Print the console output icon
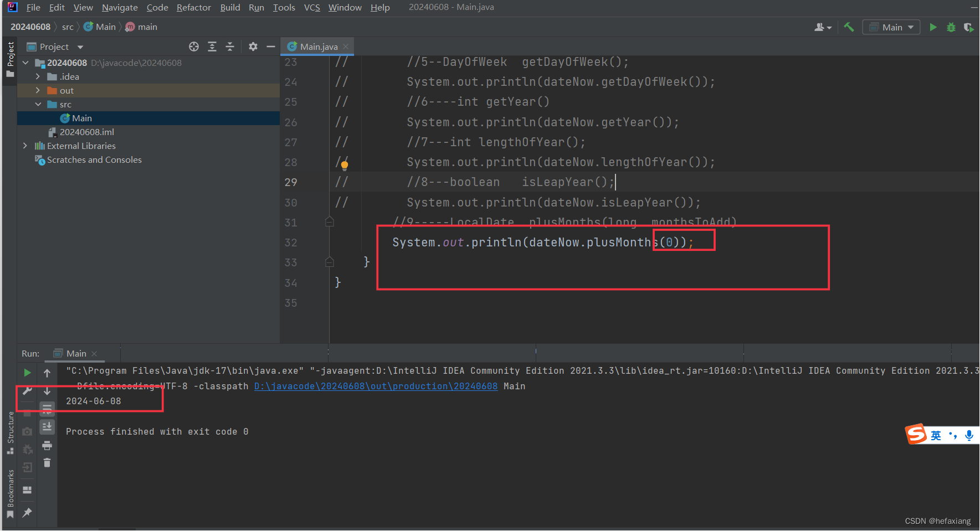The width and height of the screenshot is (980, 531). 47,445
